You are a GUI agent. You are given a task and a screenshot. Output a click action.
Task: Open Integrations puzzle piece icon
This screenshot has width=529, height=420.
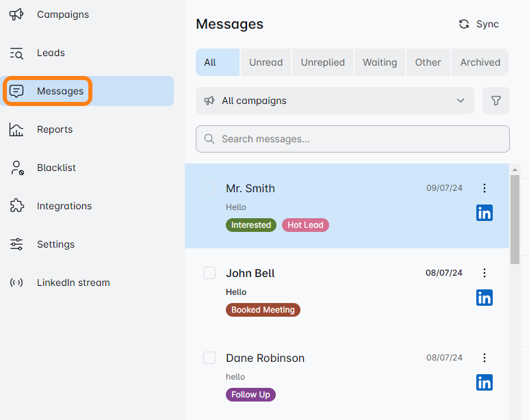16,206
